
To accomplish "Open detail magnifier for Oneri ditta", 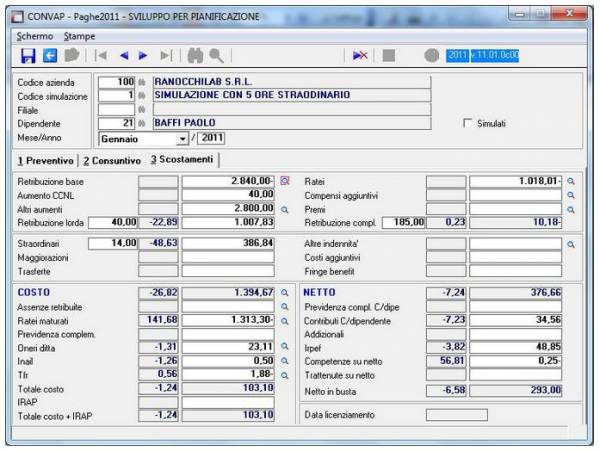I will coord(285,346).
